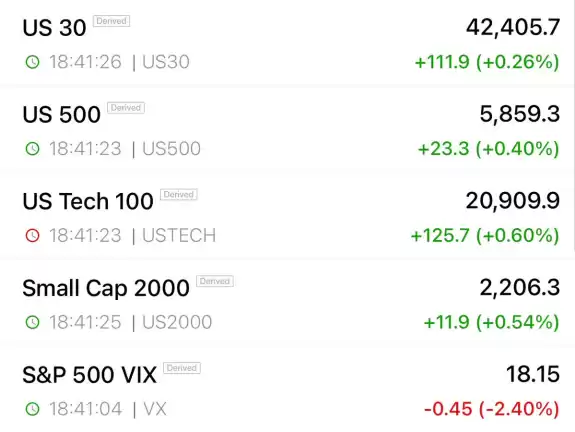The image size is (575, 432).
Task: Open the US Tech 100 index name
Action: pyautogui.click(x=88, y=201)
